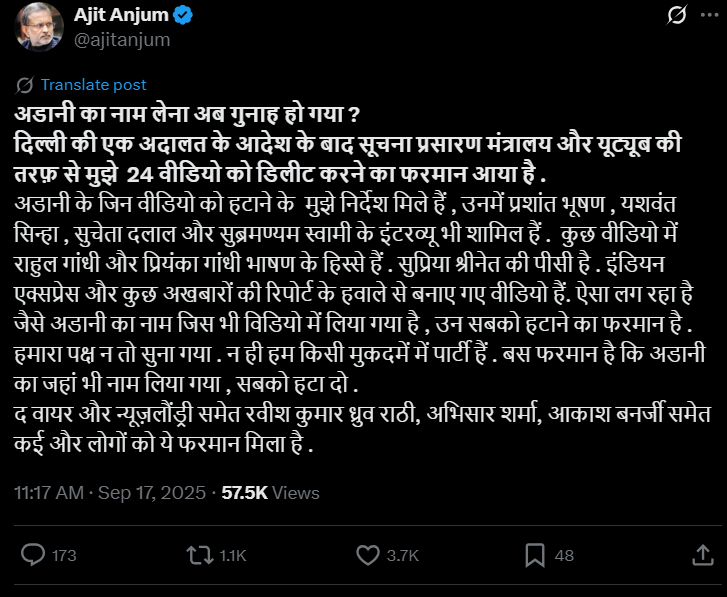Click the 11:17 AM Sep 17, 2025 timestamp
This screenshot has width=727, height=597.
click(x=110, y=493)
